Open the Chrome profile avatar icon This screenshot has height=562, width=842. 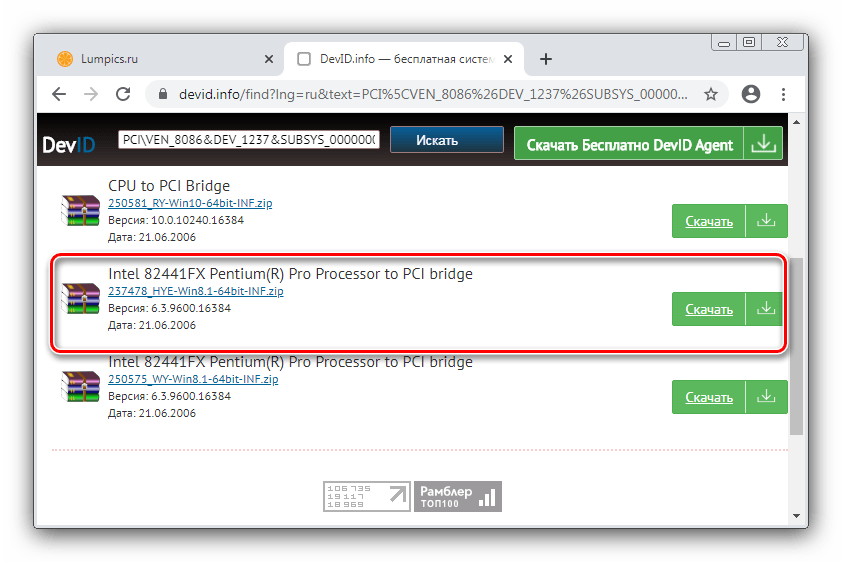coord(751,94)
